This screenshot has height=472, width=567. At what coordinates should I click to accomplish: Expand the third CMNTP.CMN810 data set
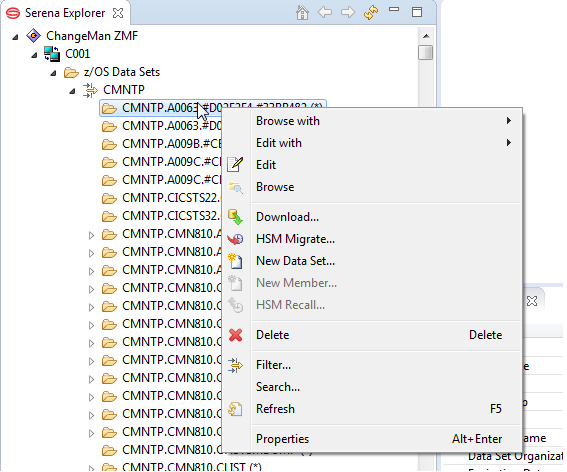pos(91,271)
